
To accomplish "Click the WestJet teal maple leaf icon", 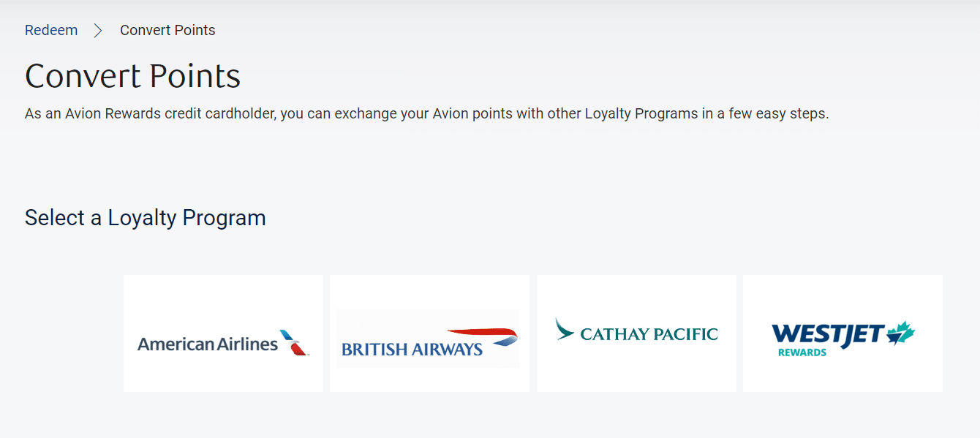I will pos(901,333).
